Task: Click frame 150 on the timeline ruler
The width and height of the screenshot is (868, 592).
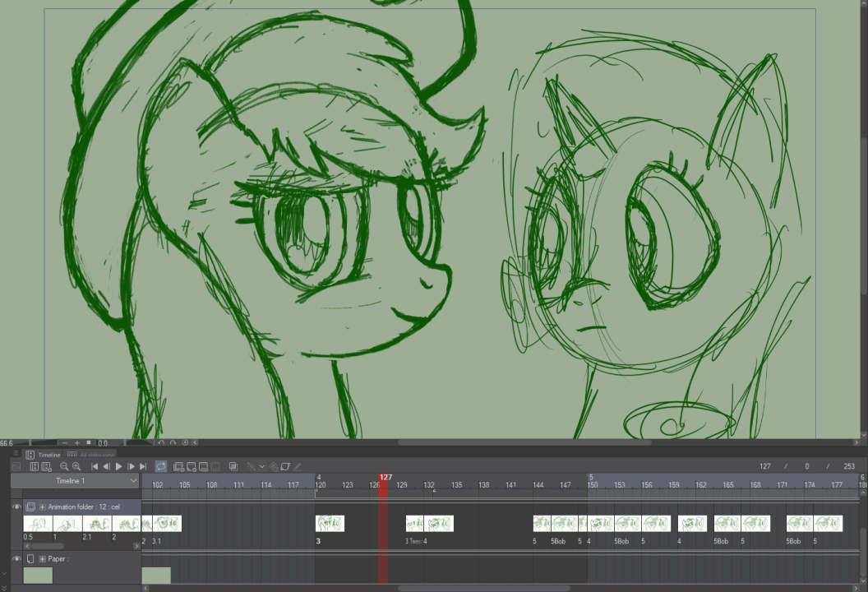Action: [x=593, y=484]
